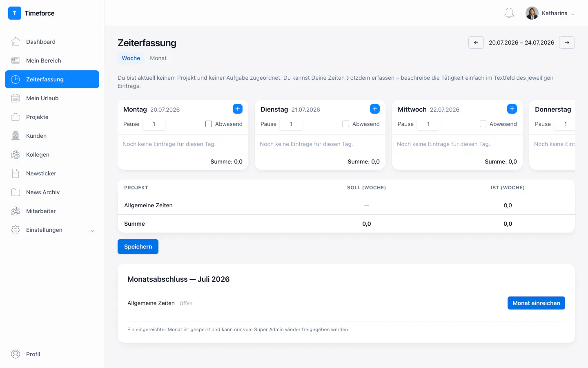Add a time entry for Dienstag
588x368 pixels.
[x=375, y=109]
